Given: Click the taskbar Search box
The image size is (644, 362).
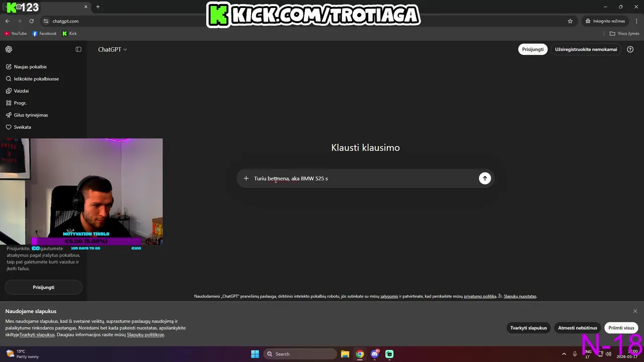Looking at the screenshot, I should coord(300,354).
